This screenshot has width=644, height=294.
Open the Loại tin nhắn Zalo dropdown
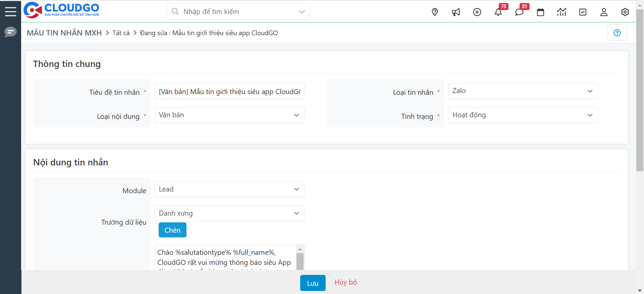tap(523, 91)
